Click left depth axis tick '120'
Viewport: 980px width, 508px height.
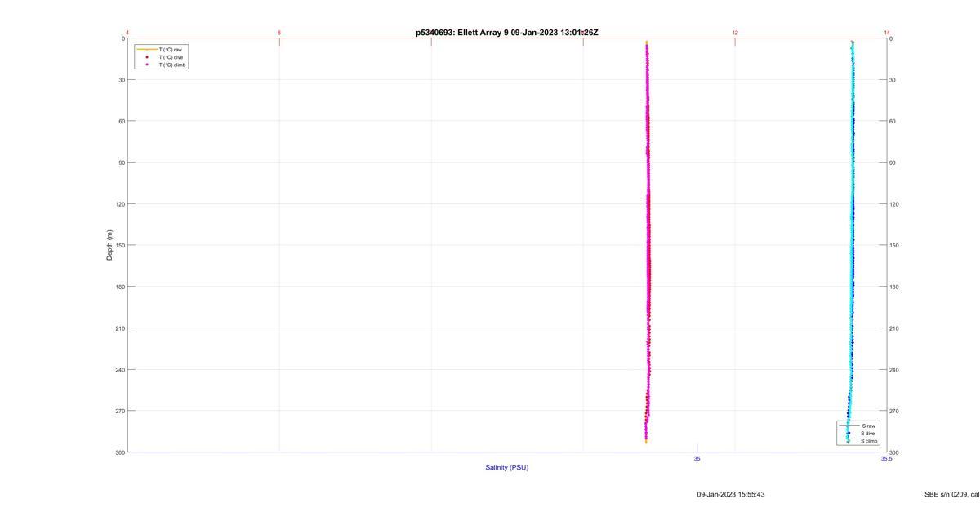click(120, 204)
